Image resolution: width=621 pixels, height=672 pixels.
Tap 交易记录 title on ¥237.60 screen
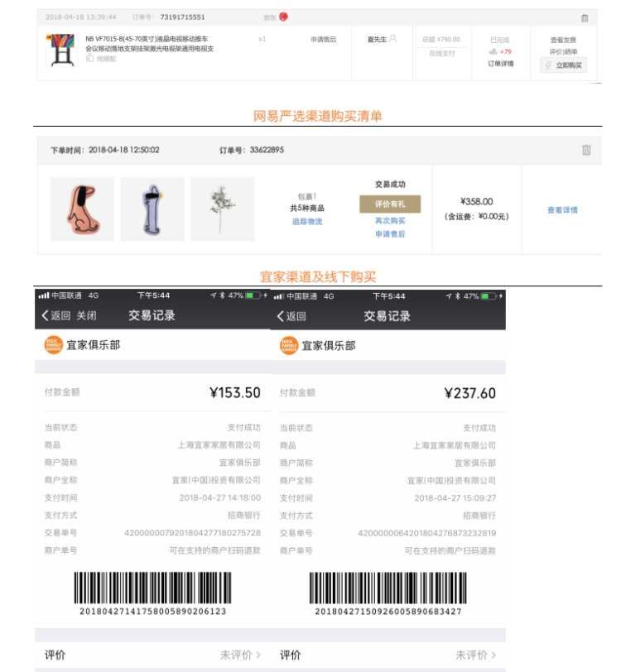tap(388, 316)
